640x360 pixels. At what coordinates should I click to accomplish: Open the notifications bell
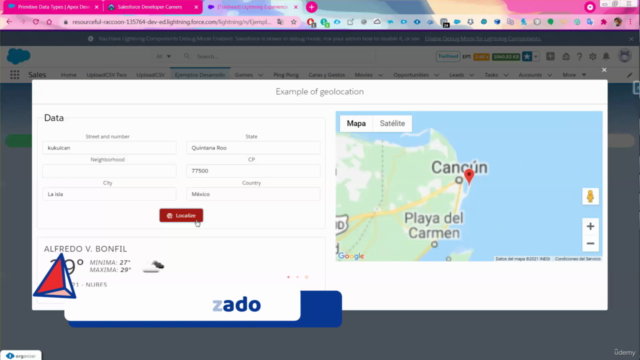606,56
